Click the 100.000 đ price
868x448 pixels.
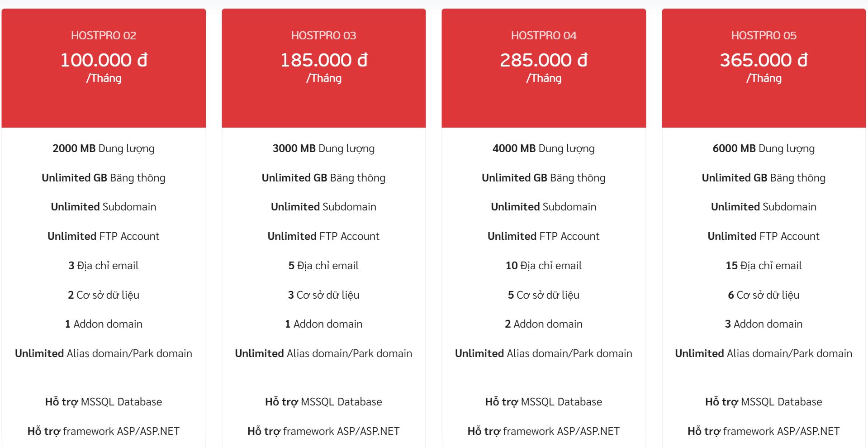click(104, 60)
